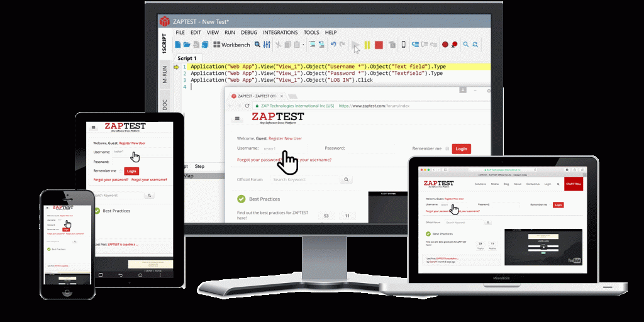Click script line 3 with LOG IN Click
Viewport: 644px width, 322px height.
(x=282, y=80)
